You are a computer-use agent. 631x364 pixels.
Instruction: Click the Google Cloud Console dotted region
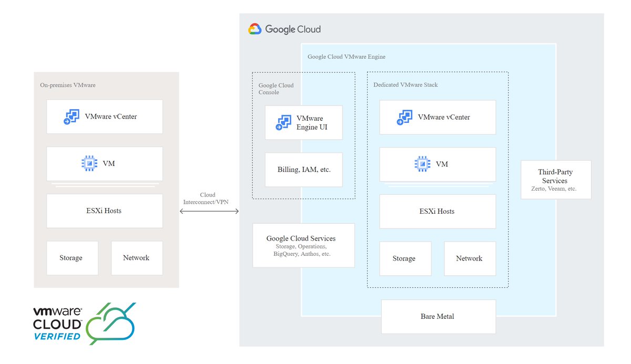(276, 88)
